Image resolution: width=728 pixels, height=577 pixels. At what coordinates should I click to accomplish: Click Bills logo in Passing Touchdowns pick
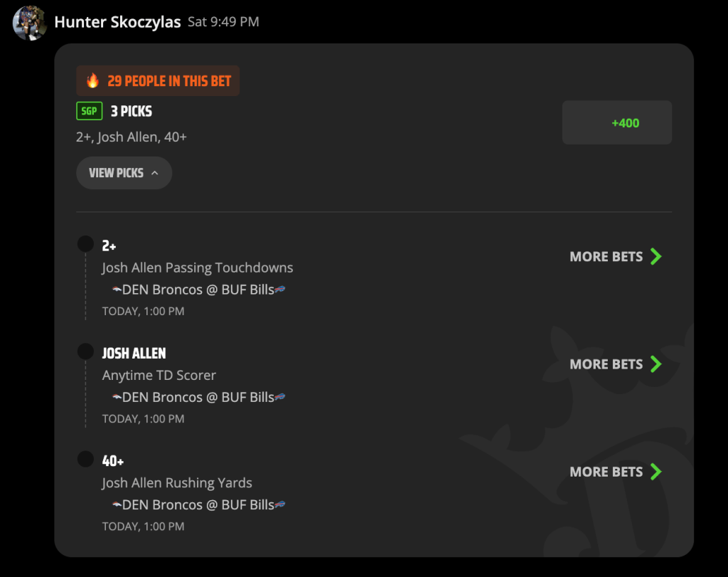(280, 290)
